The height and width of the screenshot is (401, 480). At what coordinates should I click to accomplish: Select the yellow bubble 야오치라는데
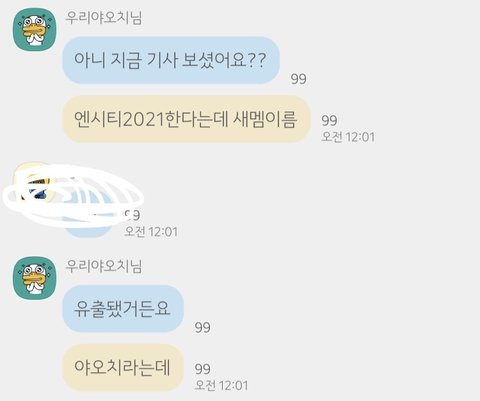tap(123, 368)
